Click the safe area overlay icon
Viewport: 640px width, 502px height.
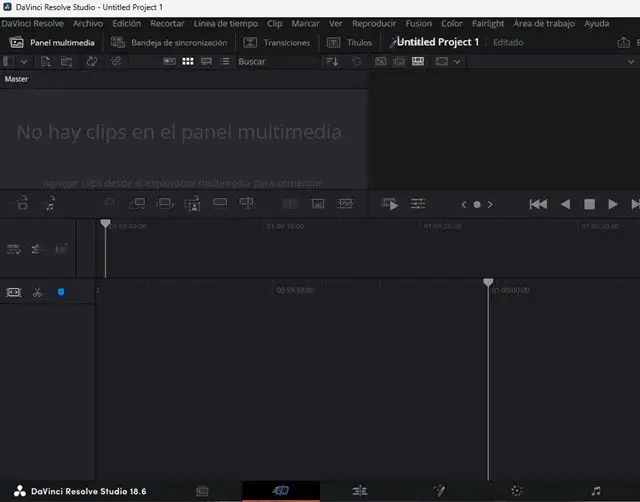pyautogui.click(x=442, y=61)
